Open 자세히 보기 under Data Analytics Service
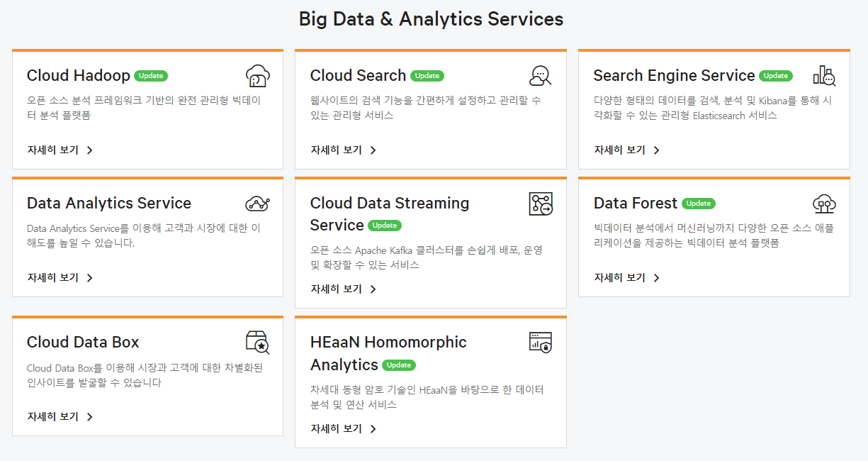The height and width of the screenshot is (461, 868). click(x=60, y=278)
